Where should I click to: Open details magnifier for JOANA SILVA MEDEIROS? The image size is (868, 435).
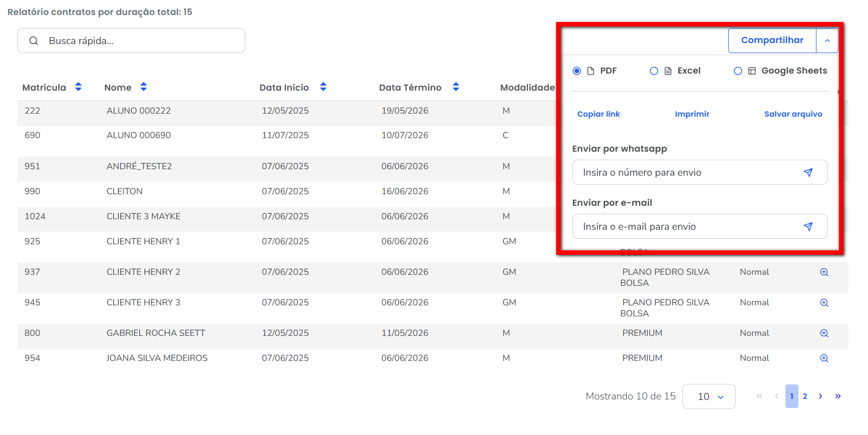[824, 358]
